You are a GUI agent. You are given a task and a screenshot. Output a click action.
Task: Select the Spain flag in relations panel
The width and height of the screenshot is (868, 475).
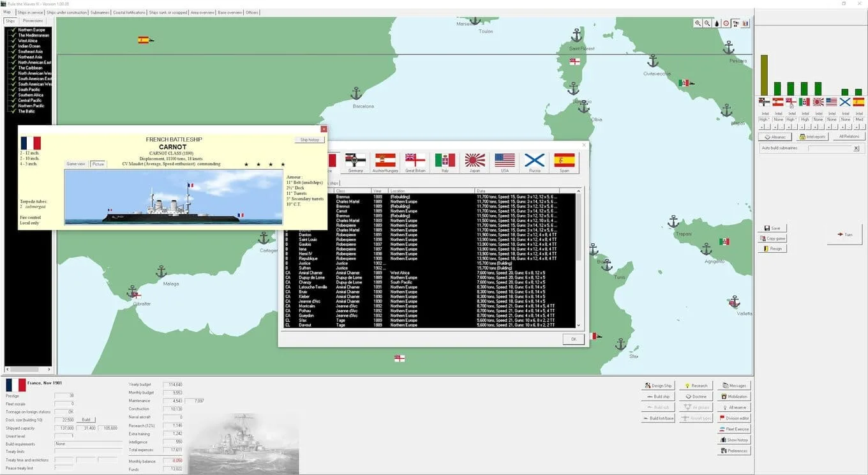pyautogui.click(x=858, y=102)
